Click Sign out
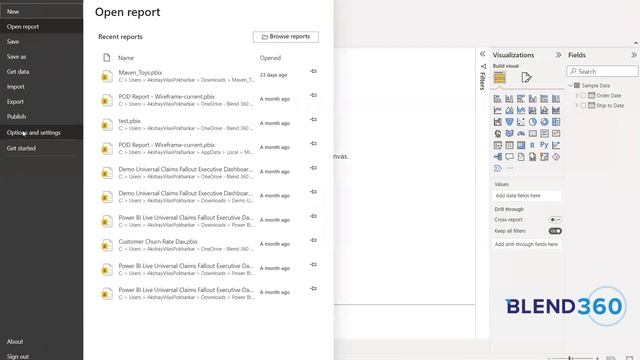The image size is (640, 360). [x=41, y=356]
